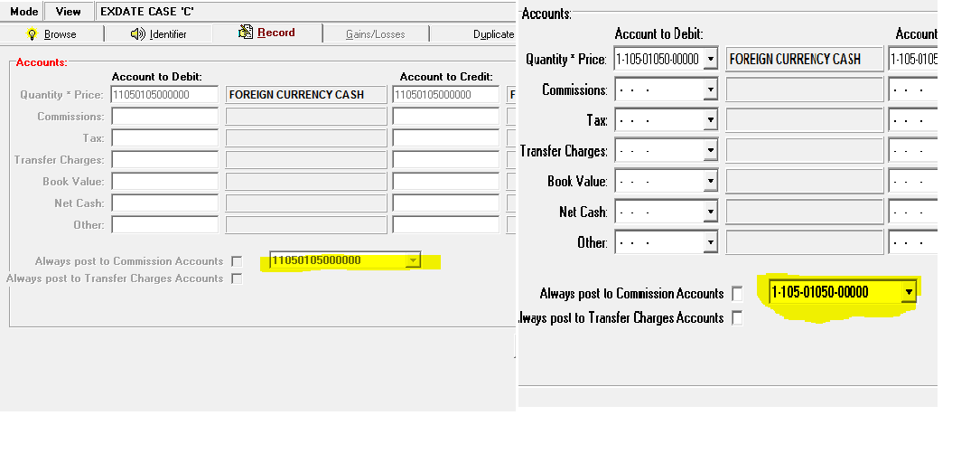Image resolution: width=980 pixels, height=453 pixels.
Task: Expand the highlighted 1-105-01050-00000 combo box
Action: point(909,292)
